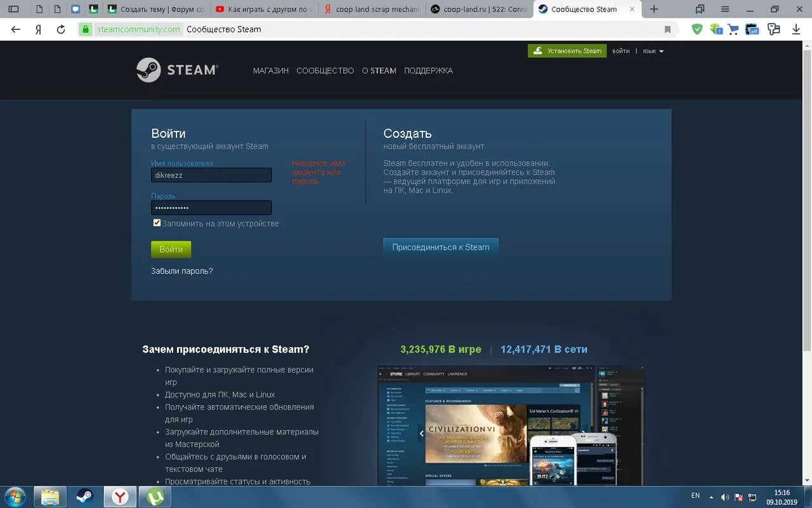Click the Присоединиться к Steam button

click(441, 247)
